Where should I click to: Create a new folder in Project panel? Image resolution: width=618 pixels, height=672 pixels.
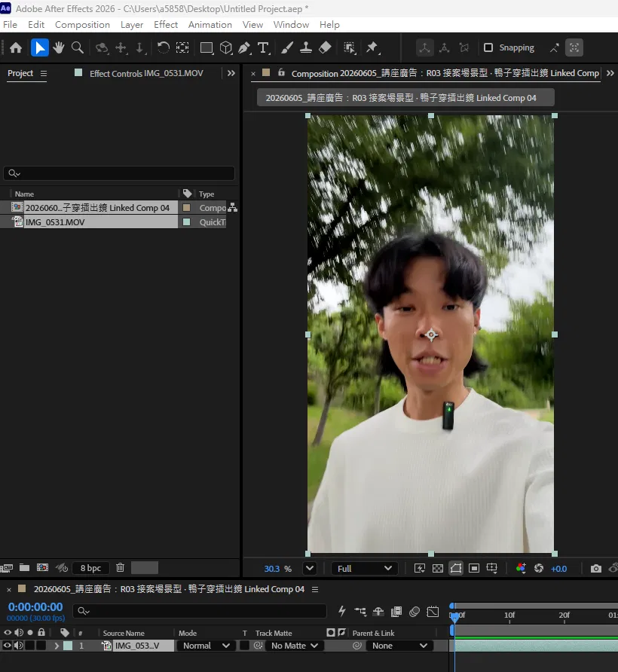(24, 568)
